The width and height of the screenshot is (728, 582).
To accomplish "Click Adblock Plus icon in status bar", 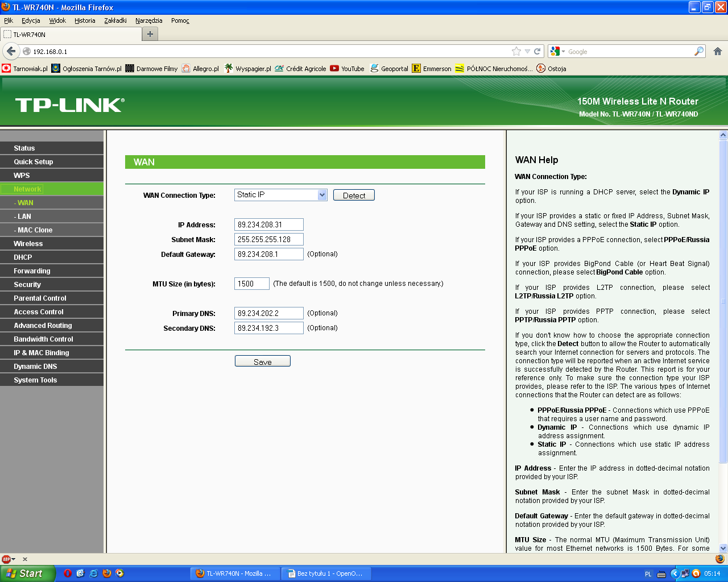I will [x=6, y=559].
